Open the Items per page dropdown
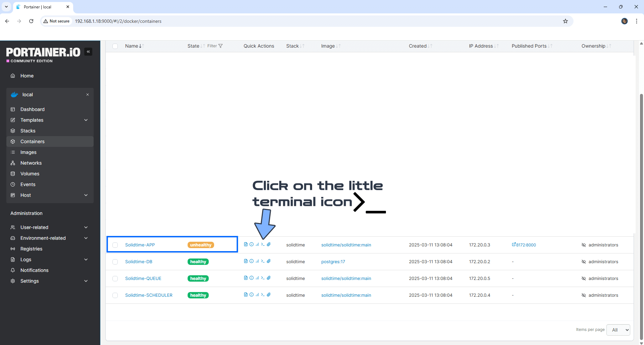644x345 pixels. [x=618, y=330]
